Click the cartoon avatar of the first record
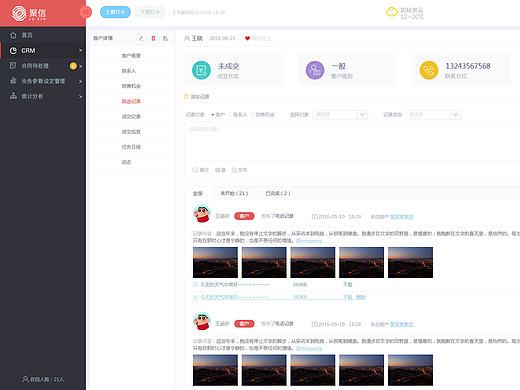This screenshot has height=390, width=520. pyautogui.click(x=202, y=214)
